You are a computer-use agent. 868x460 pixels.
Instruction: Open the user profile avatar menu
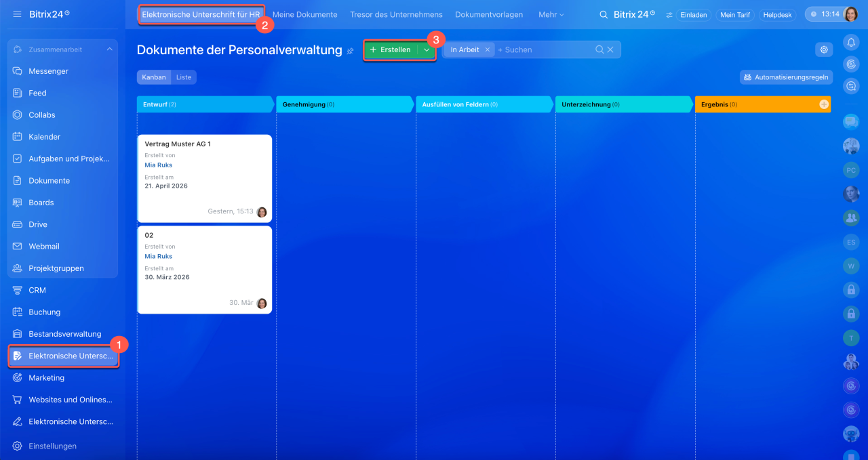click(851, 14)
